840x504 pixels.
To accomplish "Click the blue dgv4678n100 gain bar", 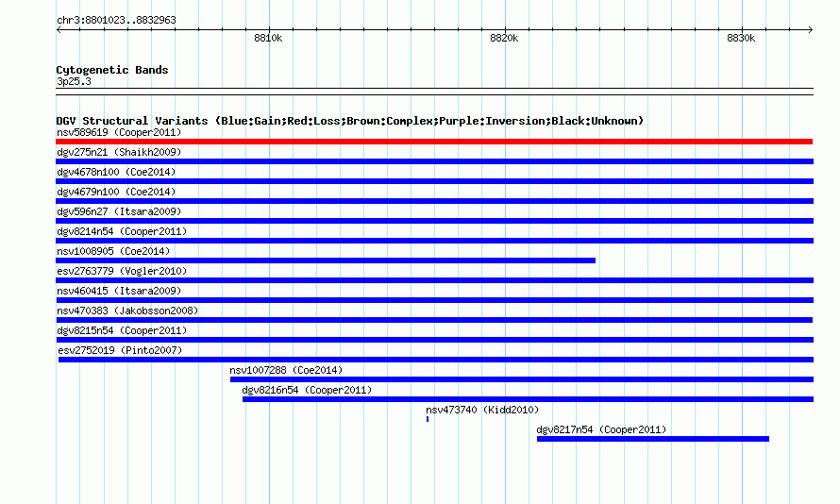I will click(x=434, y=181).
